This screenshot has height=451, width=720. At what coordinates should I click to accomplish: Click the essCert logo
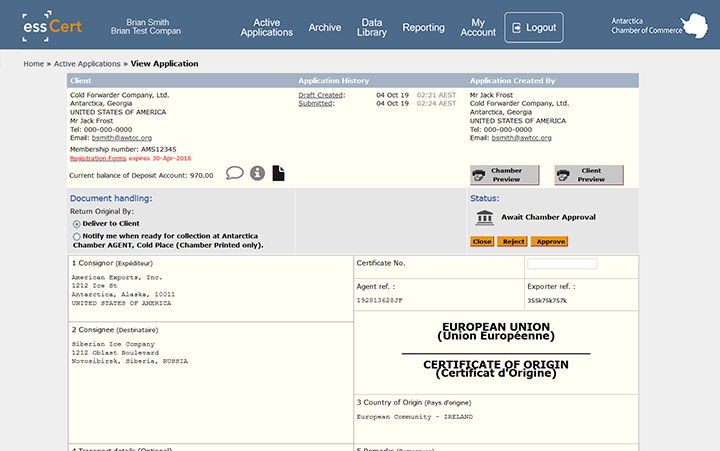(x=52, y=26)
